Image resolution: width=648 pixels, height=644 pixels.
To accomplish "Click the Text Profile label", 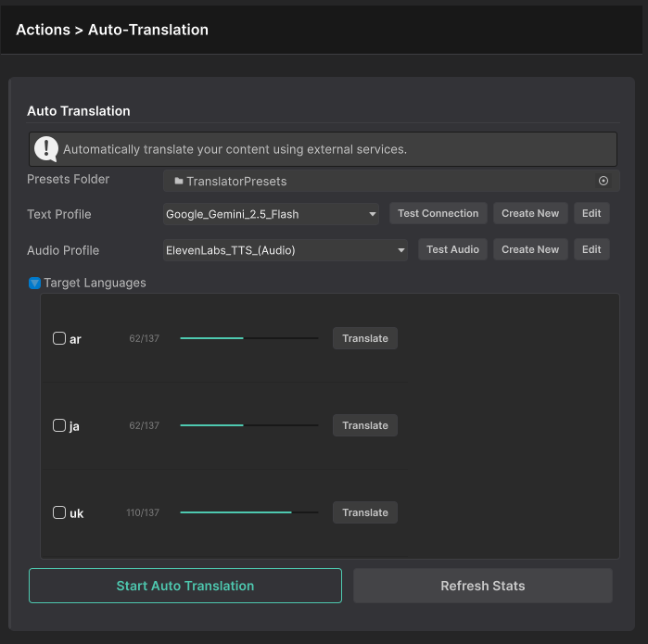I will click(x=59, y=214).
